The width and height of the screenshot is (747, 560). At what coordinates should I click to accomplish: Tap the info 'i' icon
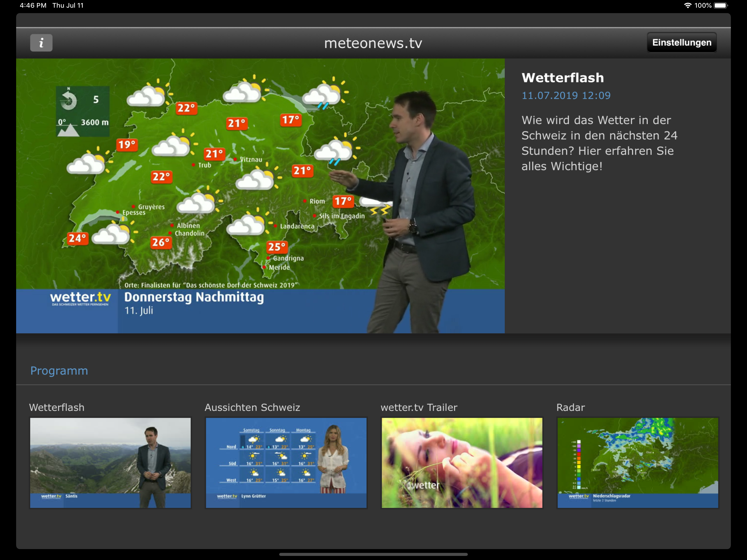click(x=41, y=43)
